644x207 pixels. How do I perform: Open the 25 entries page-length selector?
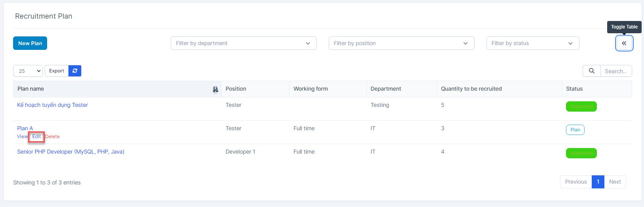pos(28,71)
